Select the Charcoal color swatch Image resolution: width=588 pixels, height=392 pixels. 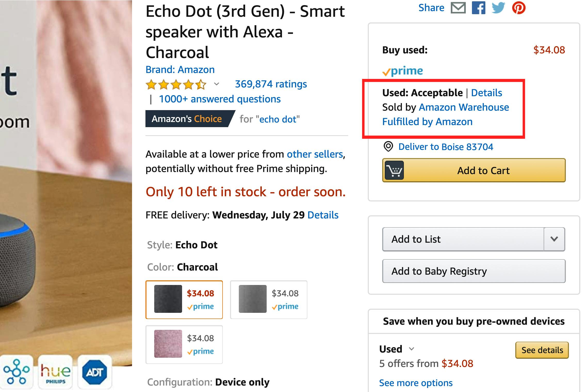tap(184, 299)
